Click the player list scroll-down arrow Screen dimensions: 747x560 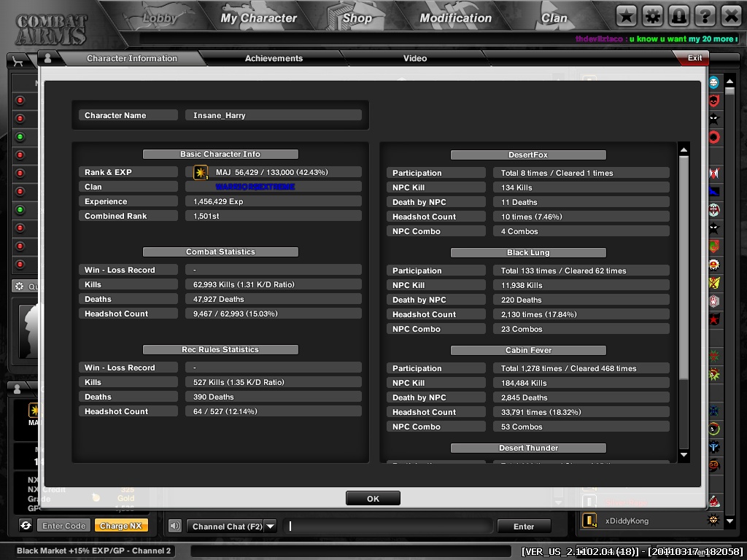click(x=729, y=521)
